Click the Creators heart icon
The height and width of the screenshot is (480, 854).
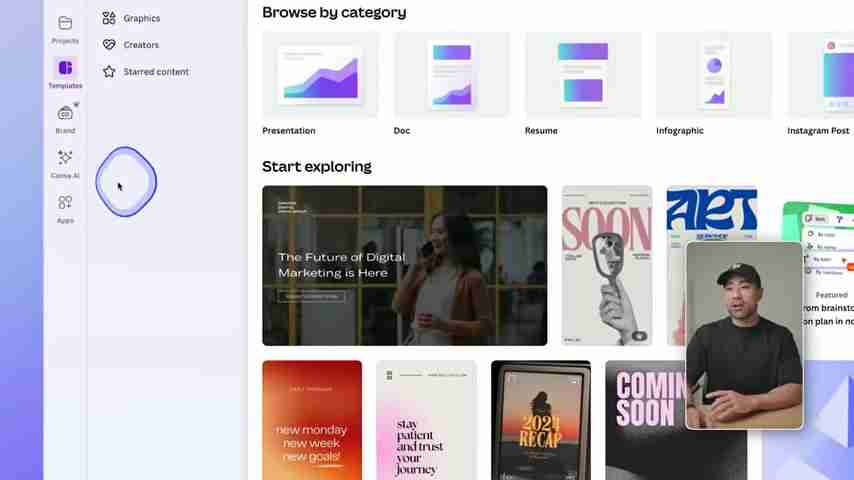coord(109,45)
